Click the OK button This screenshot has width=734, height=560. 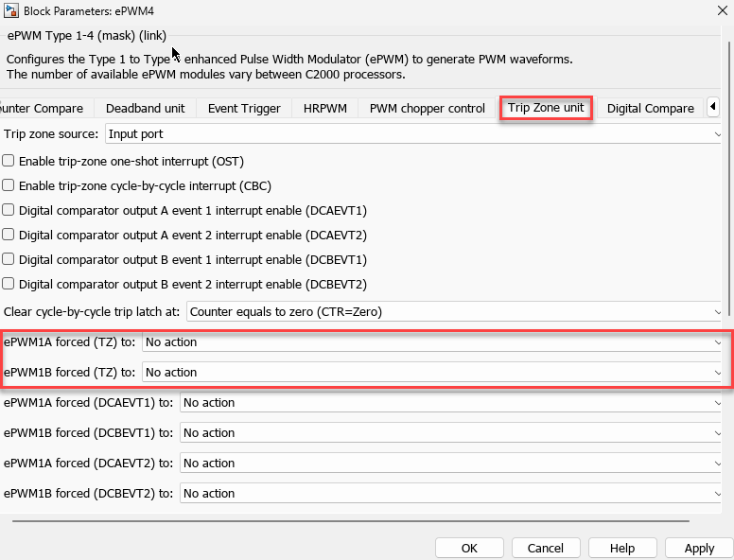pos(469,548)
